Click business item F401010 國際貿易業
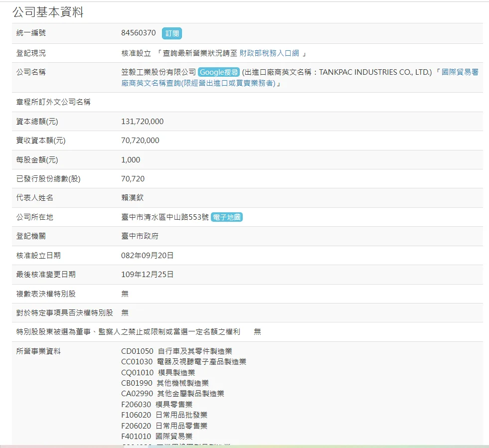The width and height of the screenshot is (489, 448). [157, 437]
